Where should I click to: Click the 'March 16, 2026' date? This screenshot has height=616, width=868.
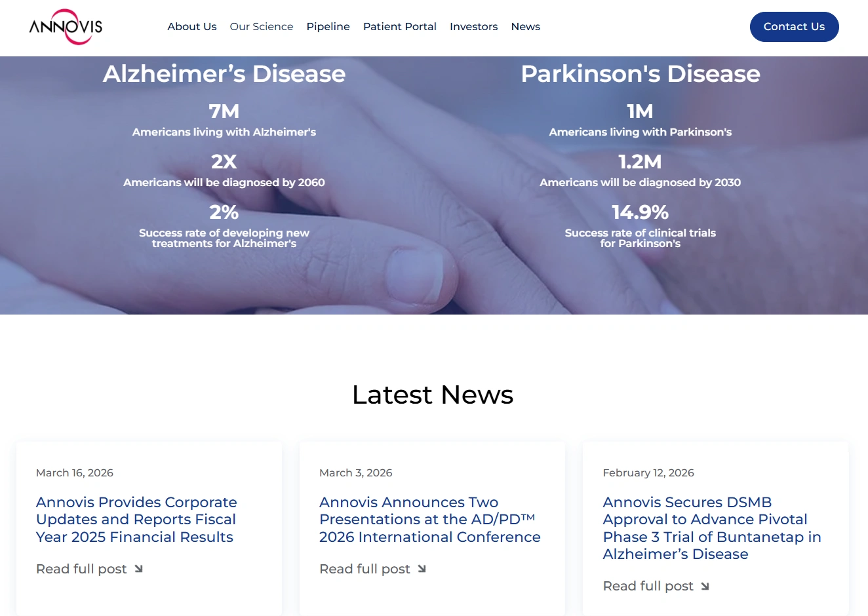pos(75,472)
